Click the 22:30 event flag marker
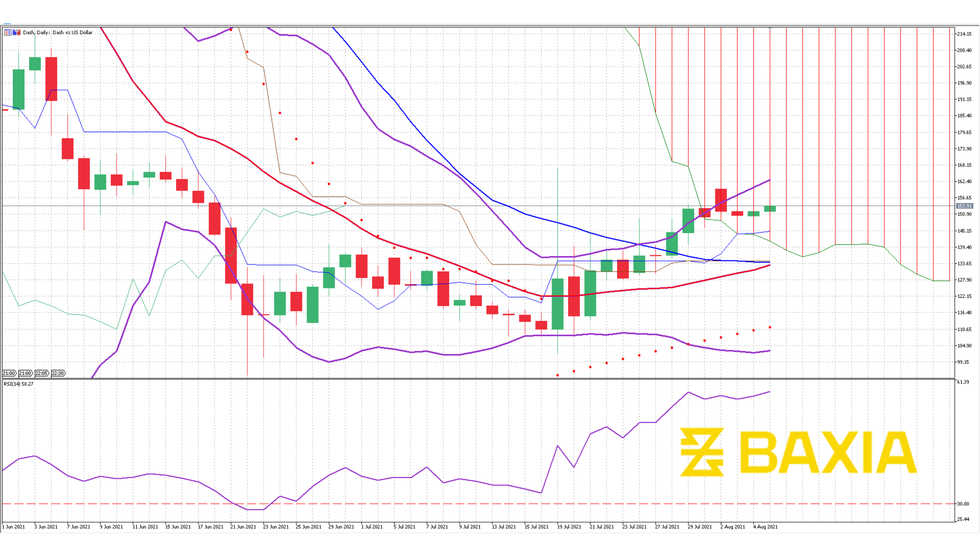This screenshot has width=980, height=552. (58, 373)
